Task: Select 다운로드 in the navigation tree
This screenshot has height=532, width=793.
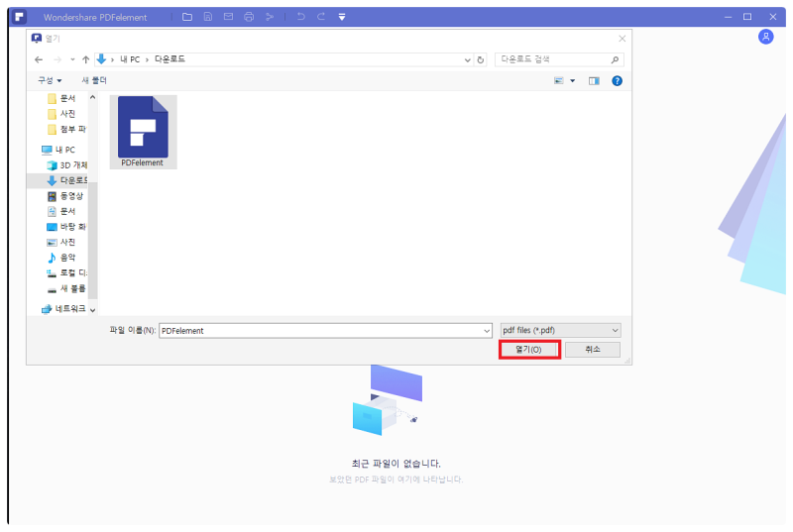Action: (x=66, y=180)
